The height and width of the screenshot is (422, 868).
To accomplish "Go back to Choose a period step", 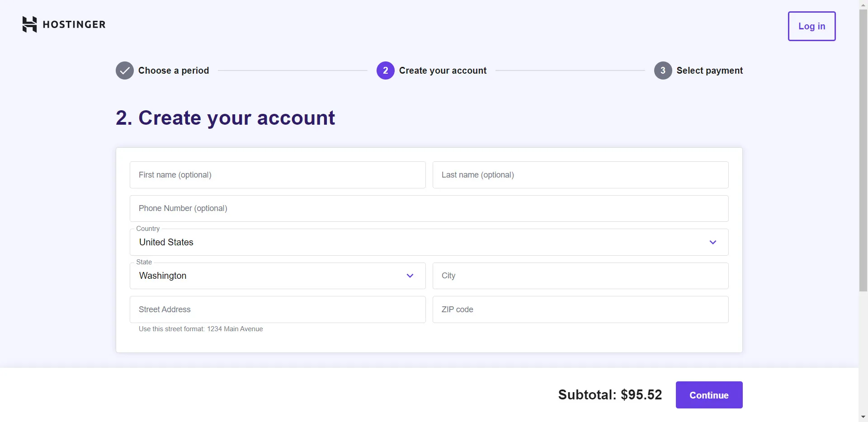I will 174,70.
